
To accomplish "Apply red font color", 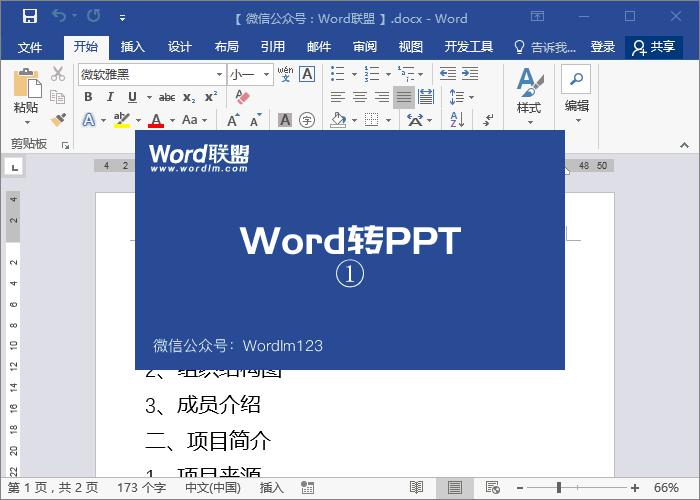I will coord(156,120).
